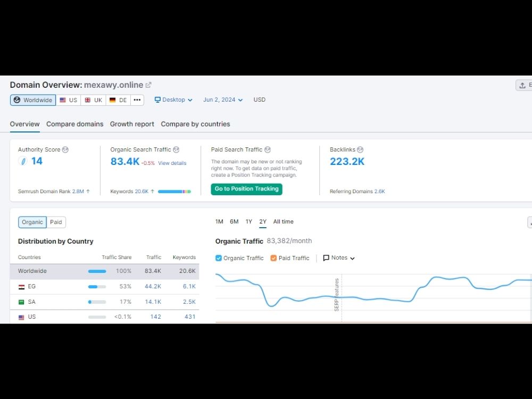Set chart range to 1M
The image size is (532, 399).
click(x=219, y=221)
